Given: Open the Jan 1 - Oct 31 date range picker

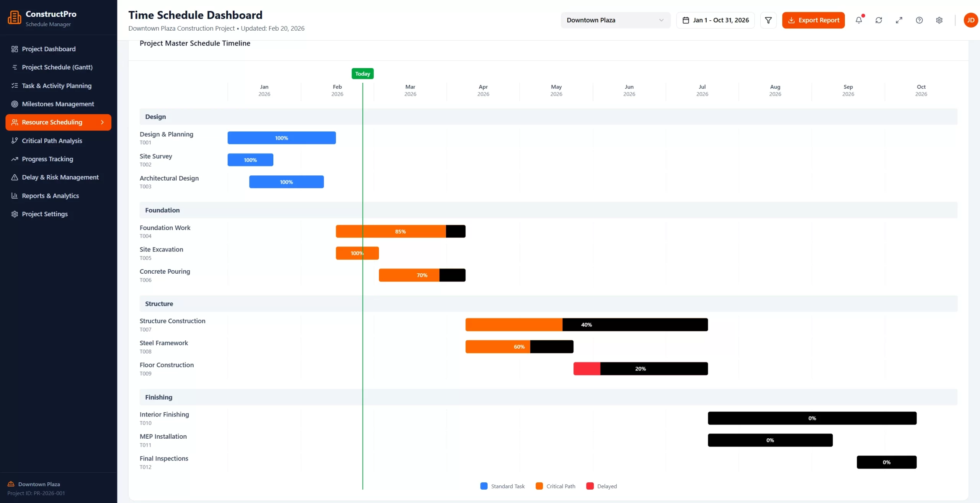Looking at the screenshot, I should (x=715, y=20).
